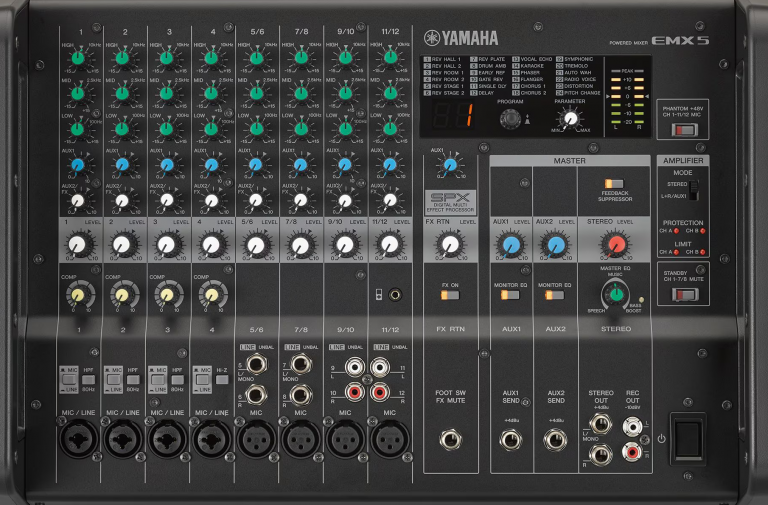Click channel 3 LOW EQ green knob
768x505 pixels.
point(167,129)
